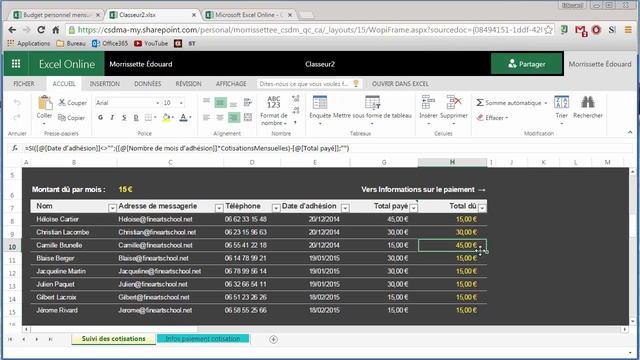
Task: Switch to Budget personnel browser tab
Action: click(x=56, y=15)
